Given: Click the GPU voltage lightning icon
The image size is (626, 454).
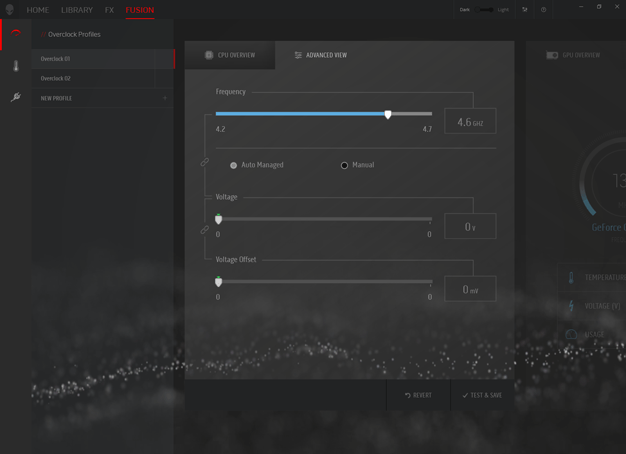Looking at the screenshot, I should click(x=571, y=305).
